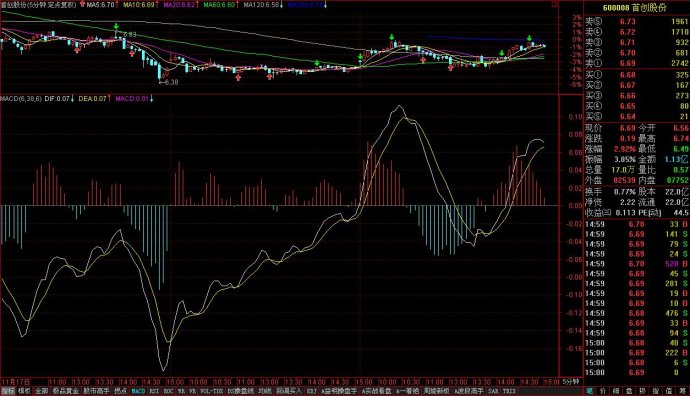Switch to the TRIX indicator tab
Image resolution: width=690 pixels, height=396 pixels.
coord(509,391)
